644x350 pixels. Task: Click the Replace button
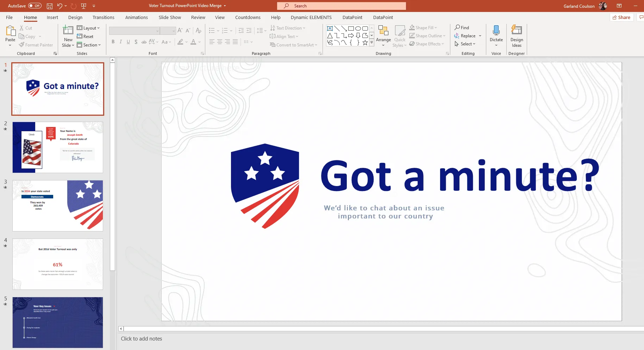pos(465,36)
